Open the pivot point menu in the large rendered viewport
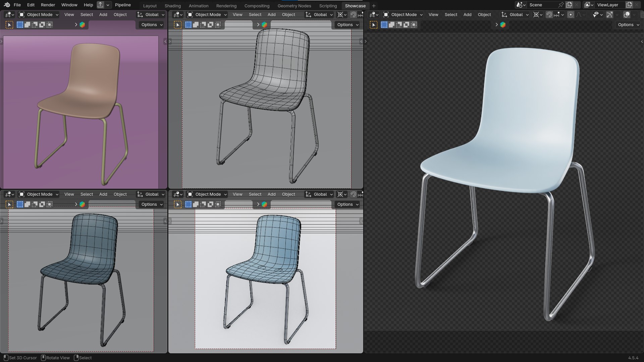The image size is (644, 362). (538, 14)
